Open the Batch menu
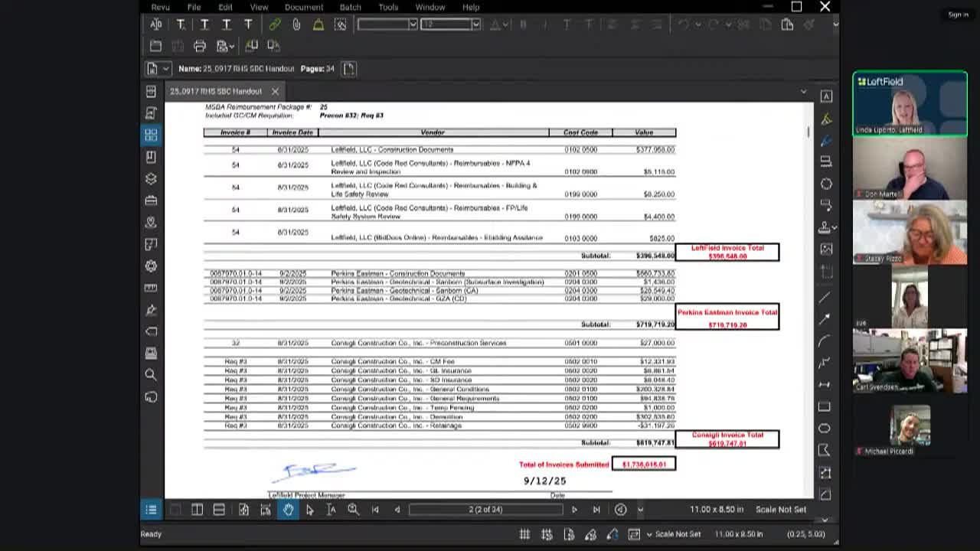Image resolution: width=980 pixels, height=551 pixels. [350, 7]
